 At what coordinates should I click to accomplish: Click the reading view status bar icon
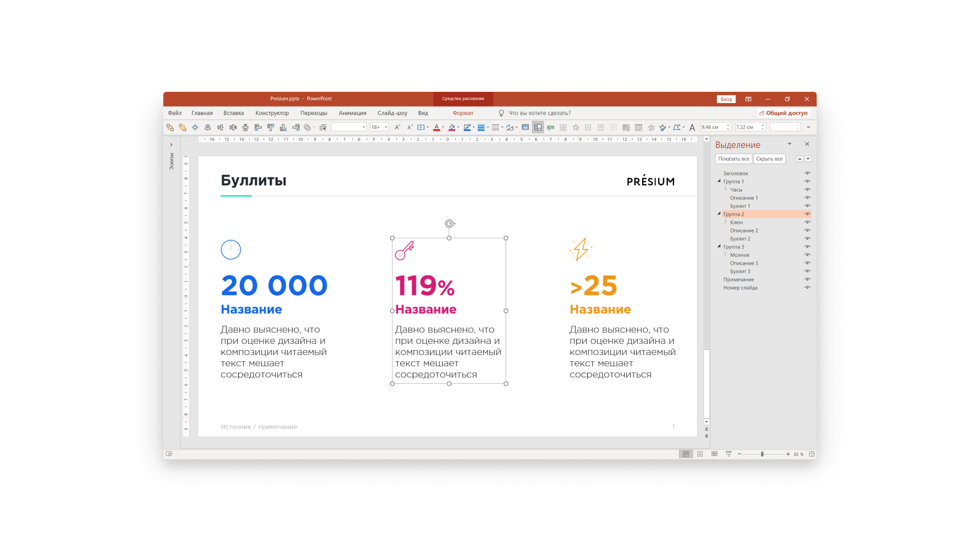(x=714, y=454)
